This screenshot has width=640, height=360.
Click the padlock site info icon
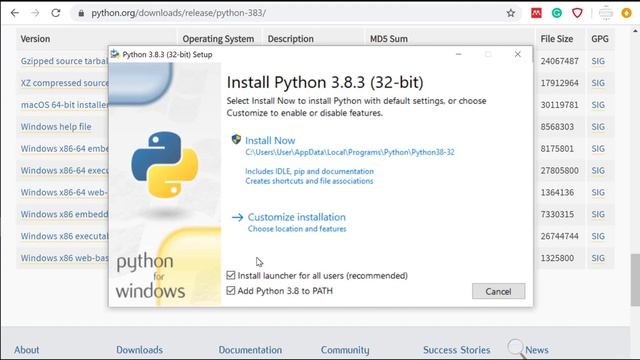pyautogui.click(x=81, y=13)
